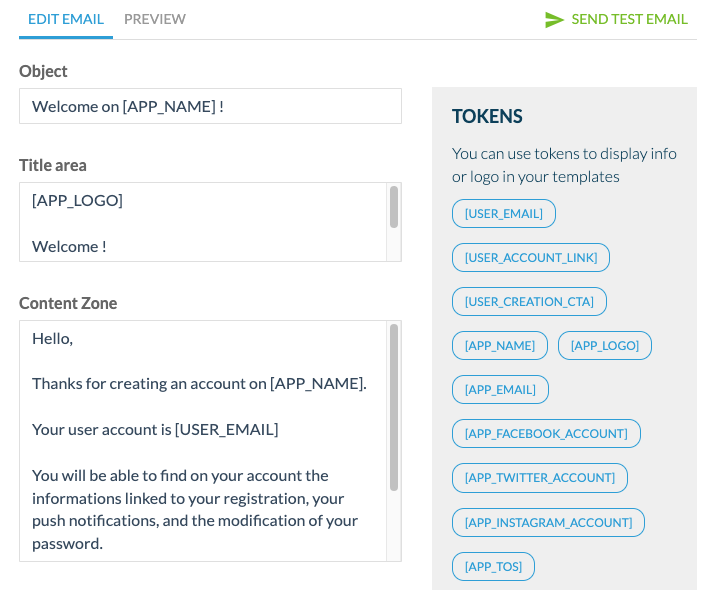Insert the [USER_ACCOUNT_LINK] token
This screenshot has width=704, height=590.
click(x=530, y=258)
